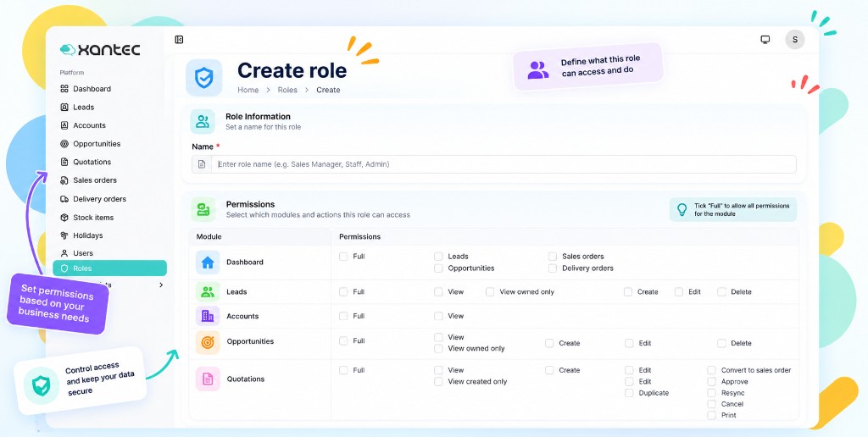
Task: Enable View created only for Quotations
Action: 438,382
